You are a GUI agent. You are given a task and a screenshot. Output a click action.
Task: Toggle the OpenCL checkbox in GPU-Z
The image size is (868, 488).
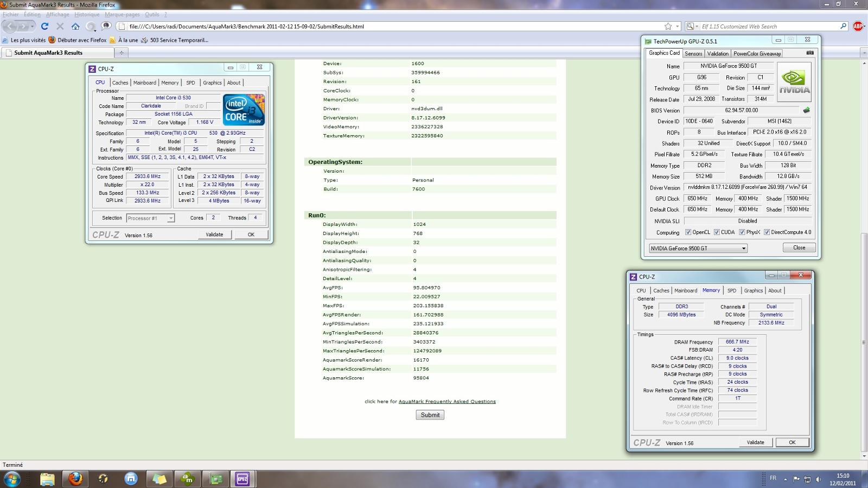[688, 232]
